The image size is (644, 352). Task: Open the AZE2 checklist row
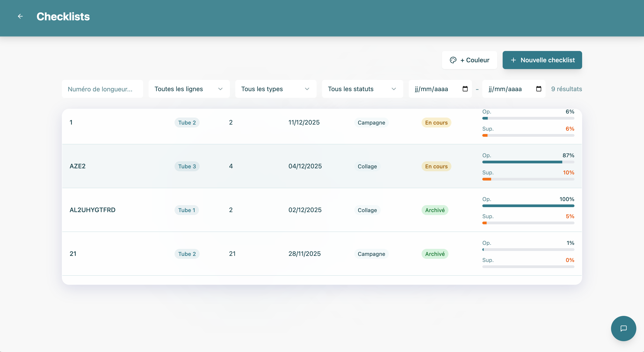tap(77, 166)
